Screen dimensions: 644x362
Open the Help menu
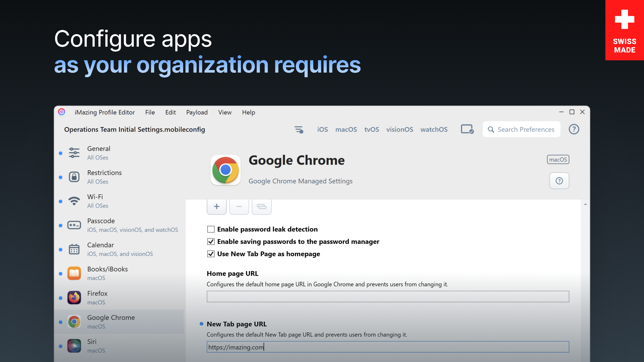[x=248, y=112]
